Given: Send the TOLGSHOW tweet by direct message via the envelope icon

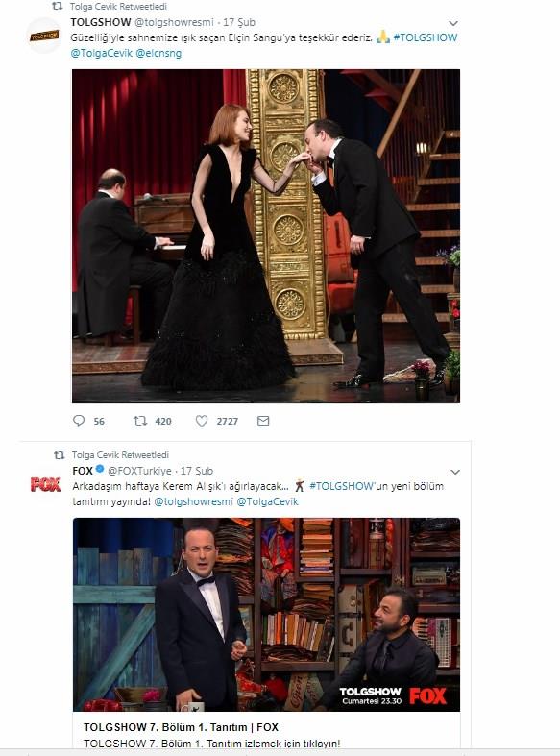Looking at the screenshot, I should (x=263, y=421).
